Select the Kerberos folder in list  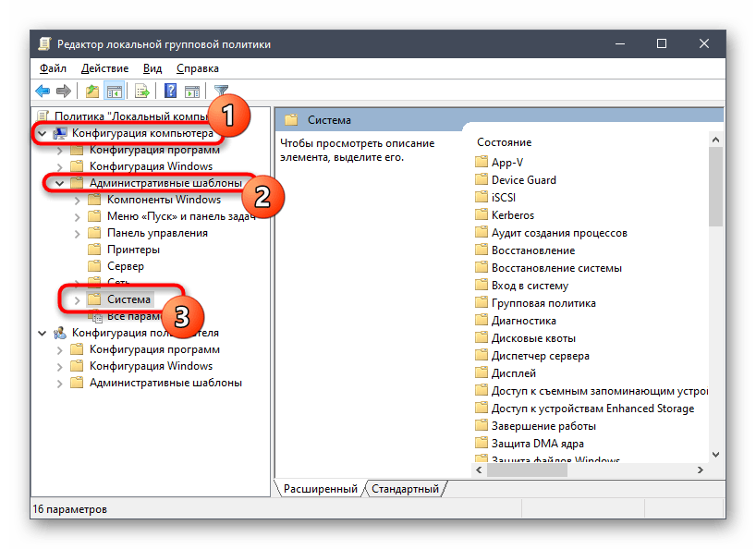(x=513, y=215)
